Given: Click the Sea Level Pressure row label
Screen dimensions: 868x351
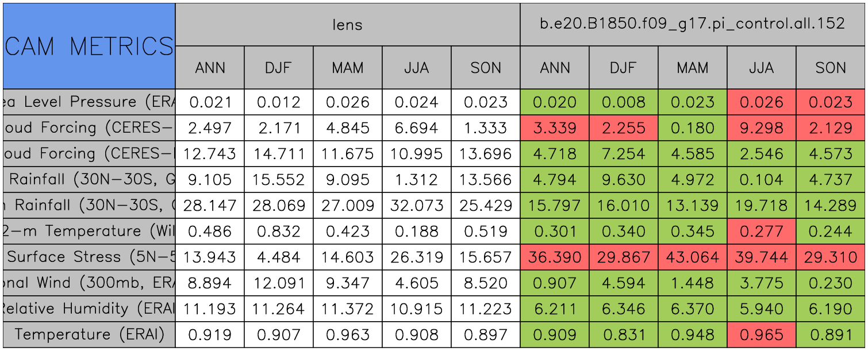Looking at the screenshot, I should point(89,102).
